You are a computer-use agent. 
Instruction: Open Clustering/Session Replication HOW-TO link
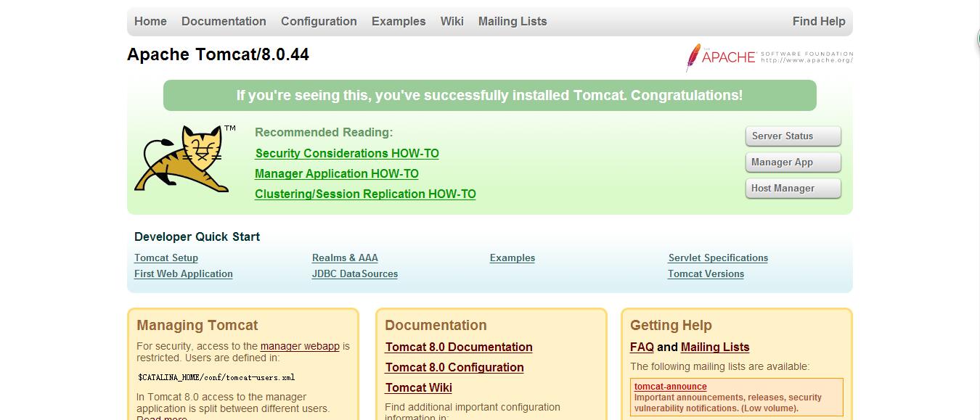[365, 194]
